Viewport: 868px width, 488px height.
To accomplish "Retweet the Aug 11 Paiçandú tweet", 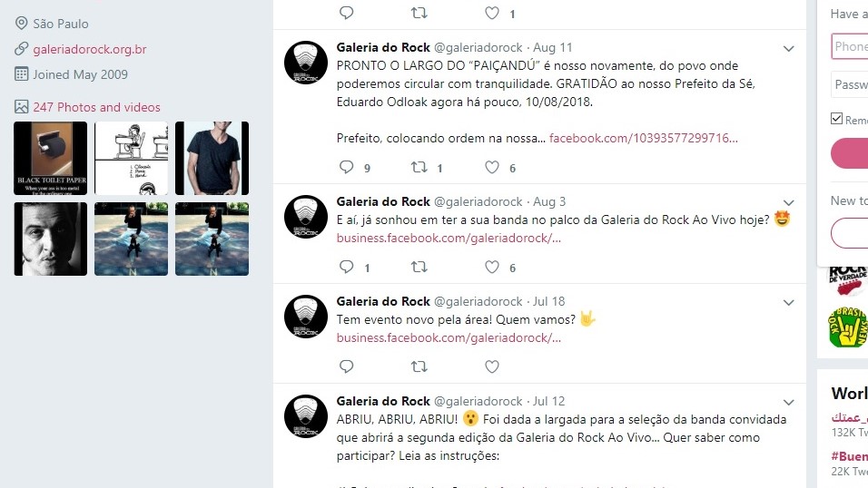I will coord(419,167).
